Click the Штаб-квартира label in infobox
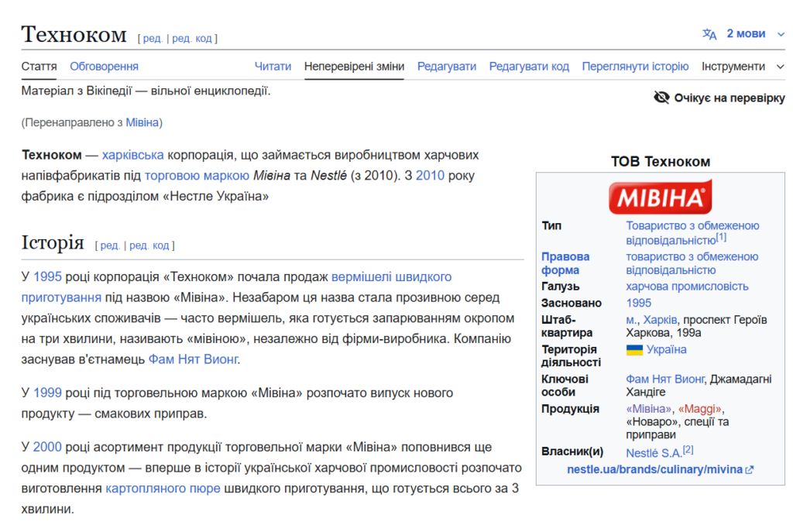This screenshot has width=793, height=532. pos(566,326)
